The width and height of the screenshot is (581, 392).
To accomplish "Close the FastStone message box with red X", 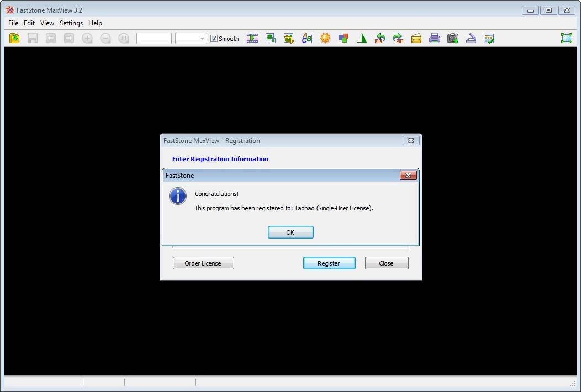I will click(x=408, y=175).
